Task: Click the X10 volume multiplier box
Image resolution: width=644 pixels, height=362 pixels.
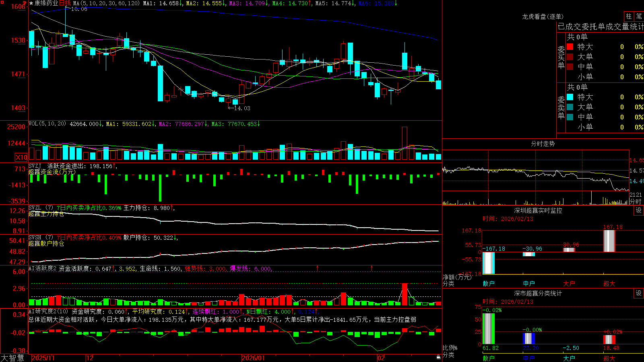Action: 21,157
